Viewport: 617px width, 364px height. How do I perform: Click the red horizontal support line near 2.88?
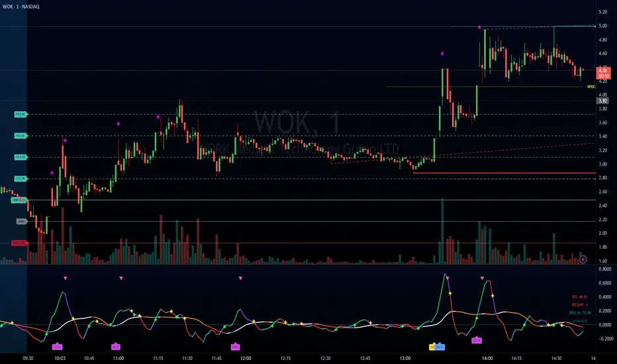click(504, 173)
